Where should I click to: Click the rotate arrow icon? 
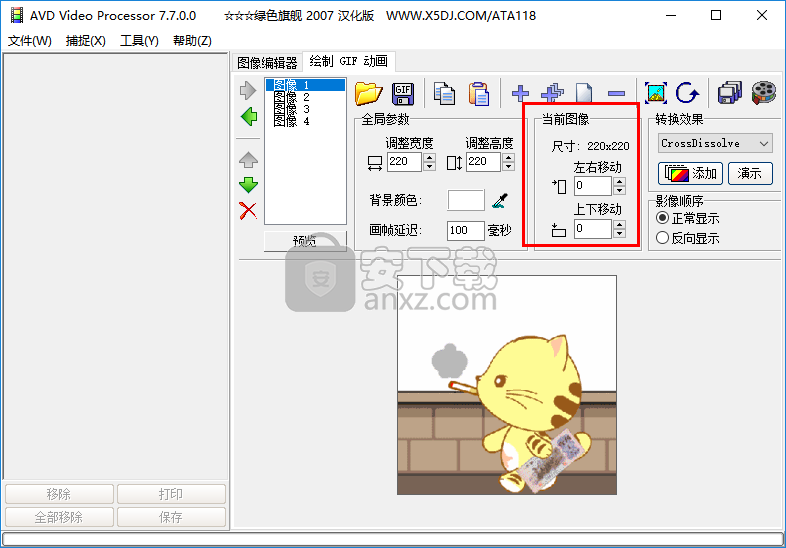687,93
